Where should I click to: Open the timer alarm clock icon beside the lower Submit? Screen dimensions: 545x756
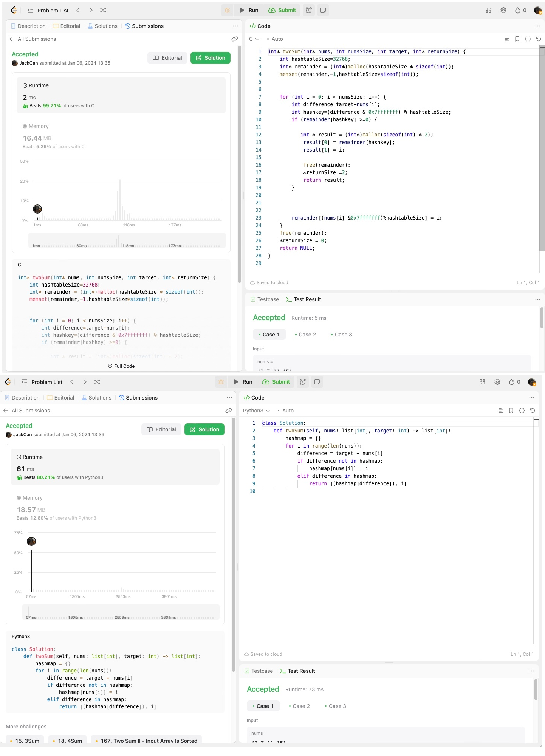click(x=303, y=382)
